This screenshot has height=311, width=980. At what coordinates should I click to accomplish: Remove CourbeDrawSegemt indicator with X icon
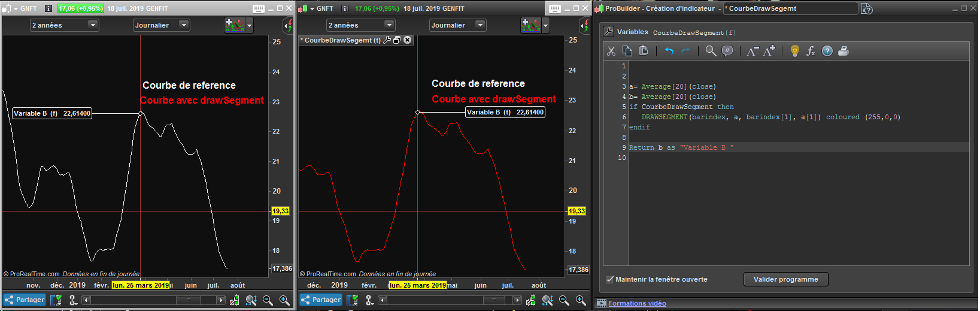tap(408, 40)
